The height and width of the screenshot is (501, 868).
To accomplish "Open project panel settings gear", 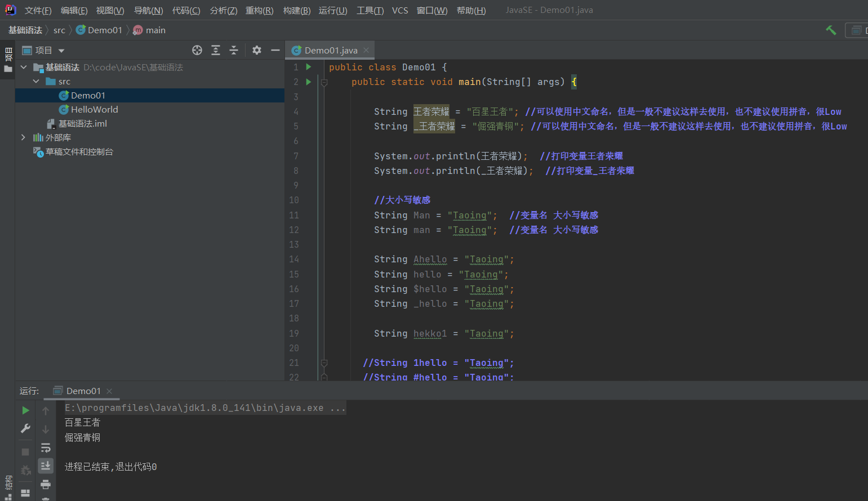I will [x=257, y=50].
